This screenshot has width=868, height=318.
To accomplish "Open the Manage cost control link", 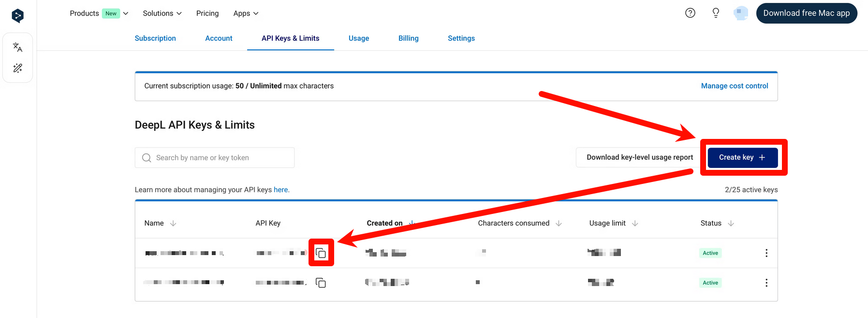I will [734, 86].
